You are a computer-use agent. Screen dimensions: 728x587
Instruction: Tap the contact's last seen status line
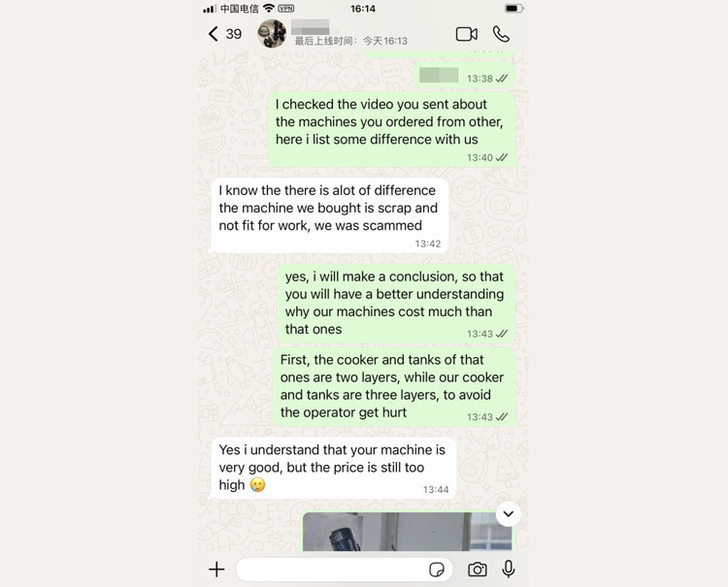tap(351, 42)
